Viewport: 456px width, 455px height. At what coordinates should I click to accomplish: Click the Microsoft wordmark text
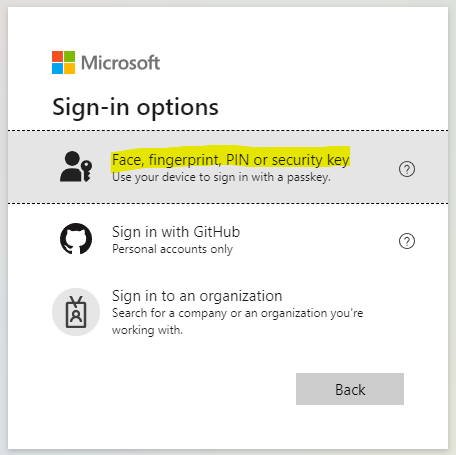click(121, 63)
